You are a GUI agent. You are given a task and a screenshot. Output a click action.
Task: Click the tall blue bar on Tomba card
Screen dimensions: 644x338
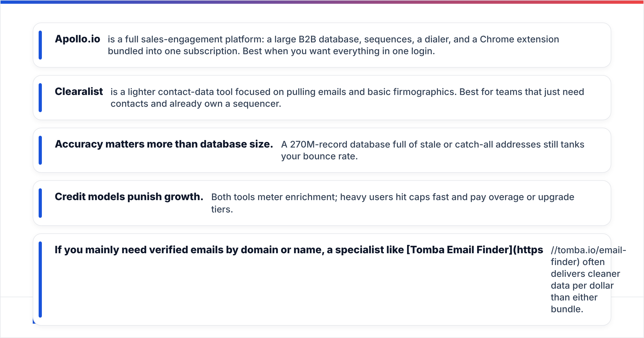pyautogui.click(x=40, y=280)
